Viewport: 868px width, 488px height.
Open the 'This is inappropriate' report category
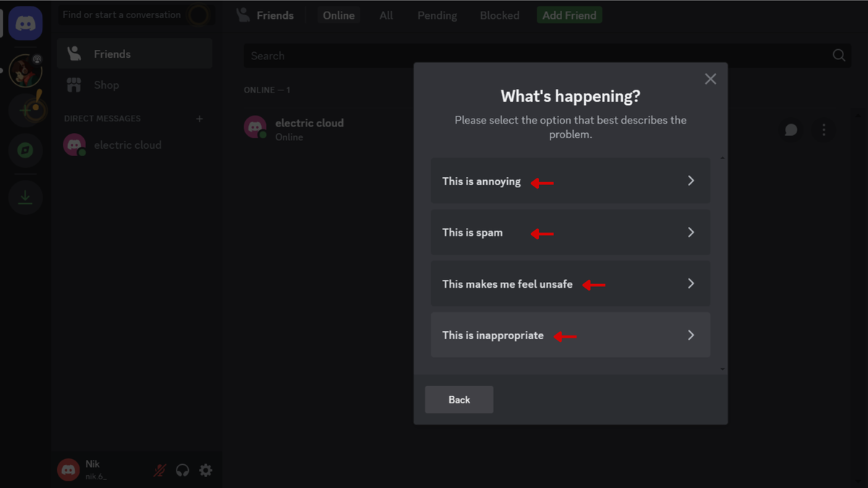(570, 335)
